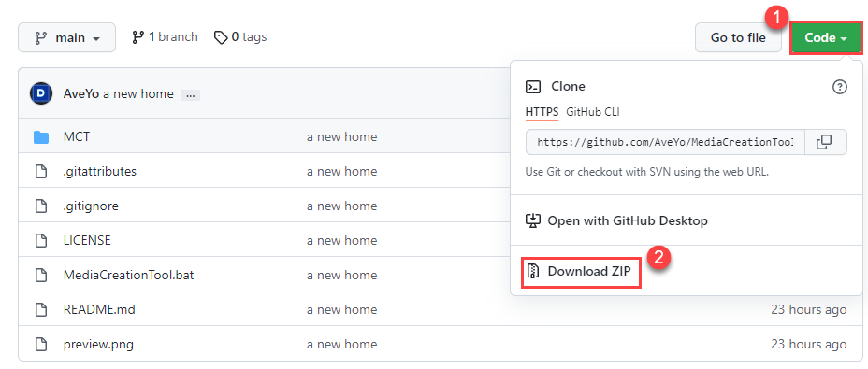Click the file icon beside preview.png
The width and height of the screenshot is (868, 369).
[41, 344]
